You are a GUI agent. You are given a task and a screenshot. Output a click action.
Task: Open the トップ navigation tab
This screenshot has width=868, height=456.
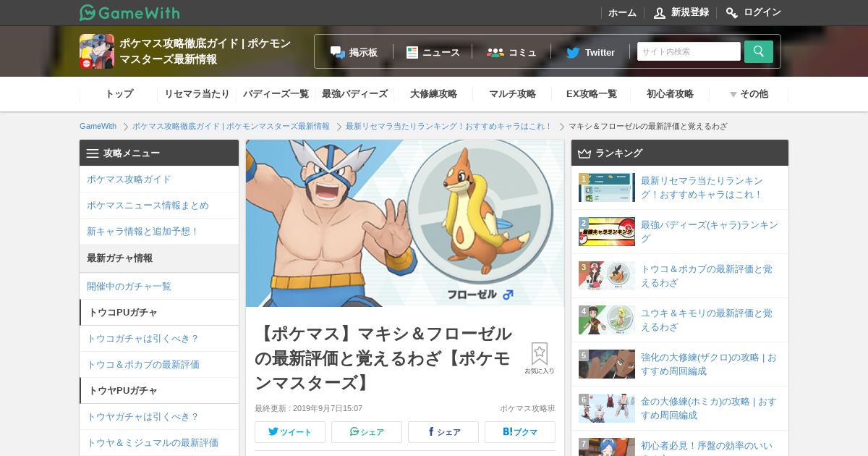click(119, 94)
